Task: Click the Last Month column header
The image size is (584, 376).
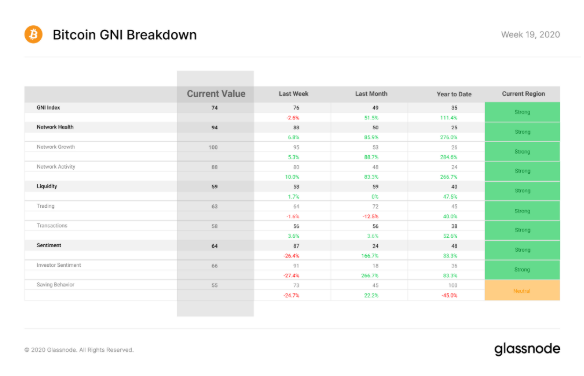Action: point(371,94)
